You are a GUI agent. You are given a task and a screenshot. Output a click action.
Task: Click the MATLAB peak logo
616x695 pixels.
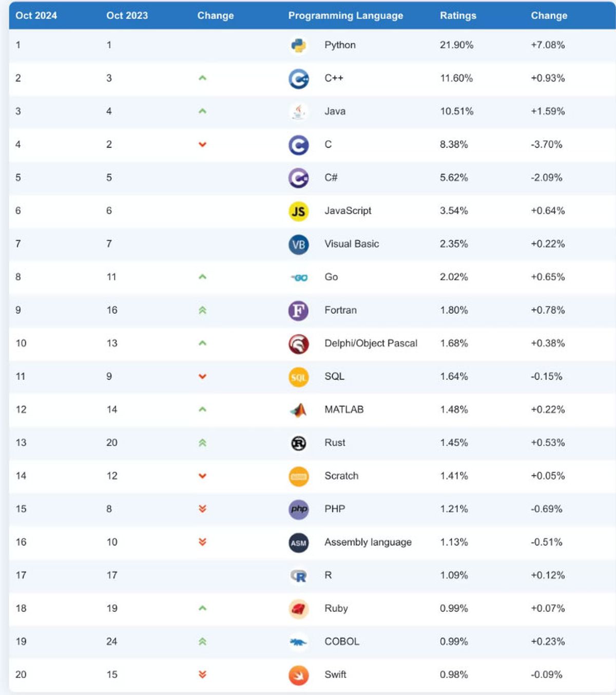tap(298, 410)
